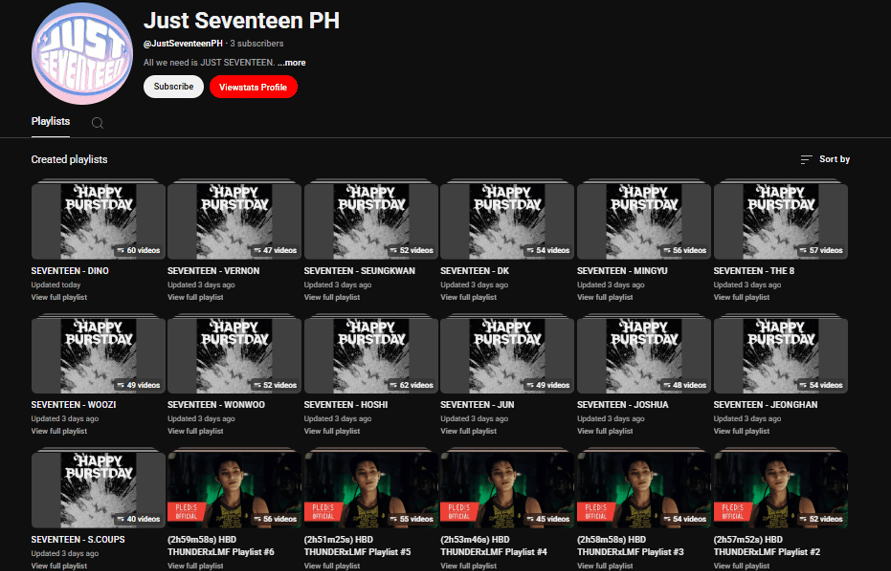Click the SEVENTEEN - JOSHUA title

623,405
